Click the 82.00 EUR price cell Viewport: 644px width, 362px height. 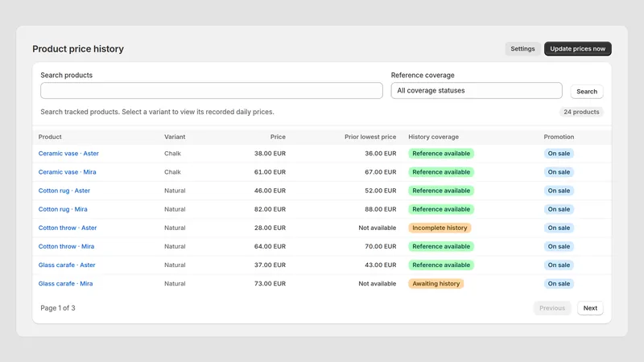[x=270, y=209]
